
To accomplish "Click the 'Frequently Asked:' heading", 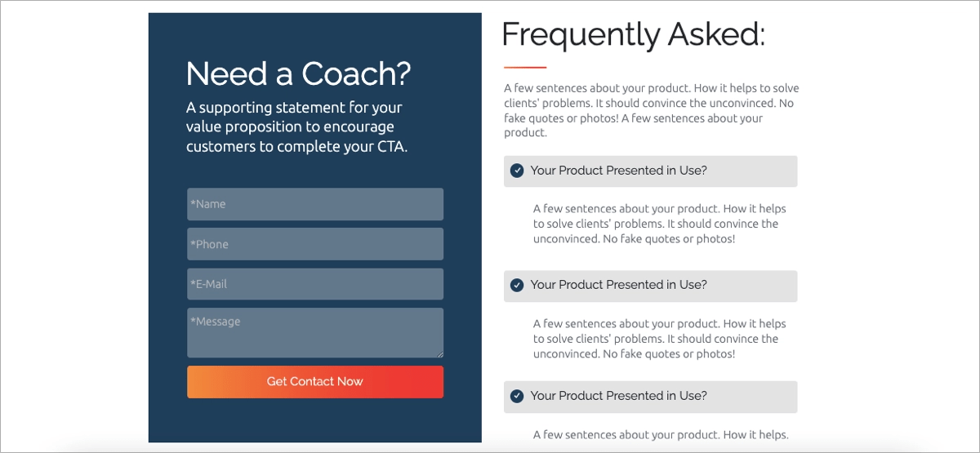I will coord(633,34).
